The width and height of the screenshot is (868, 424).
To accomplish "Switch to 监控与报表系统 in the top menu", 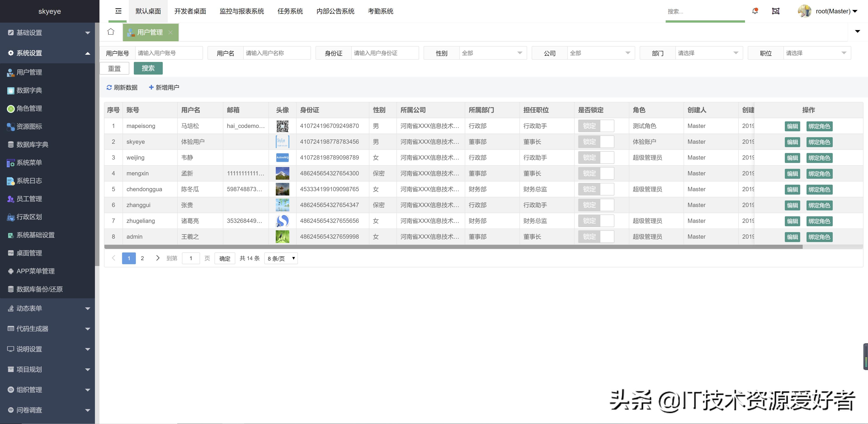I will tap(242, 11).
